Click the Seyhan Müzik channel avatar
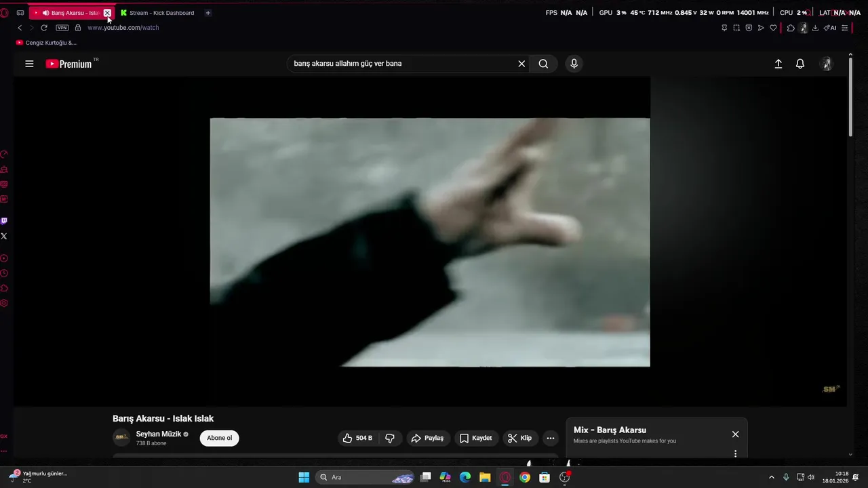The height and width of the screenshot is (488, 868). pos(121,438)
